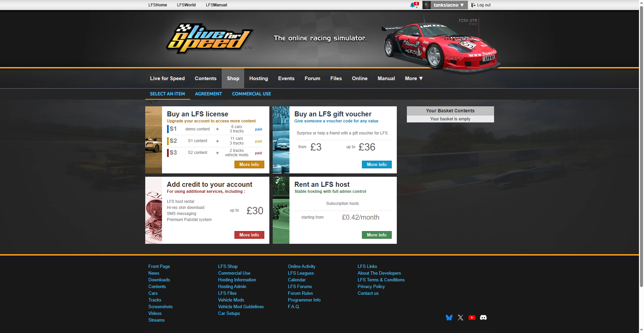Open the Online navigation item
This screenshot has height=333, width=644.
pos(360,78)
